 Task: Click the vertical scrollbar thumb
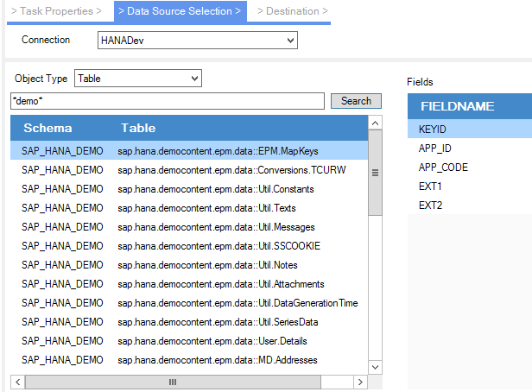(x=375, y=173)
